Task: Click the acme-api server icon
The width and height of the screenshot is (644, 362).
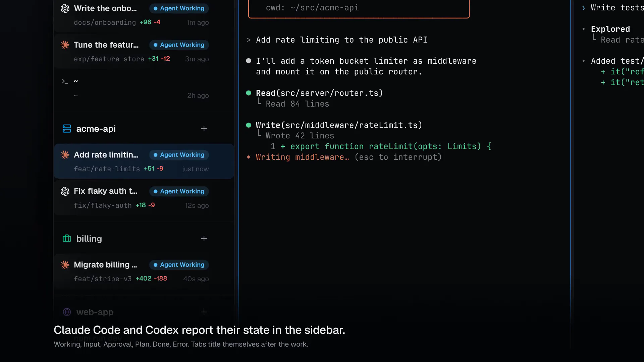Action: pos(67,129)
